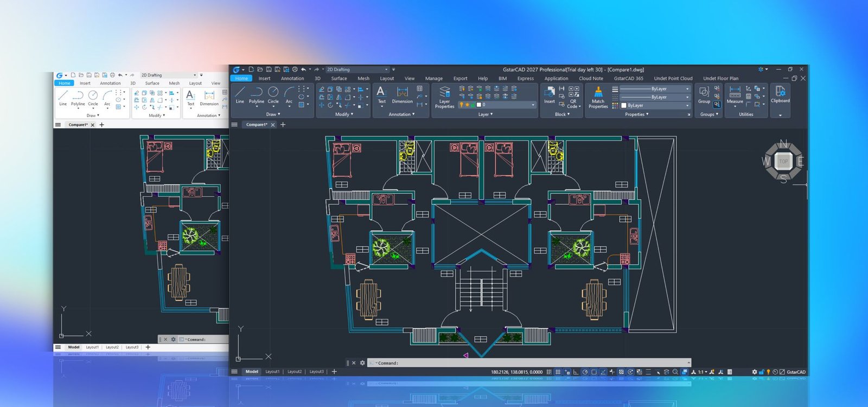
Task: Toggle layer on/off bulb in layer dropdown
Action: [x=461, y=105]
